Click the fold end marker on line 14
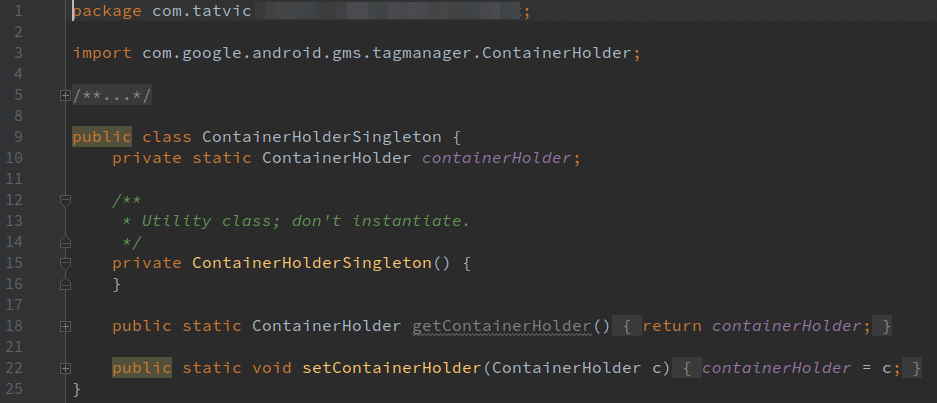This screenshot has height=403, width=937. (66, 243)
